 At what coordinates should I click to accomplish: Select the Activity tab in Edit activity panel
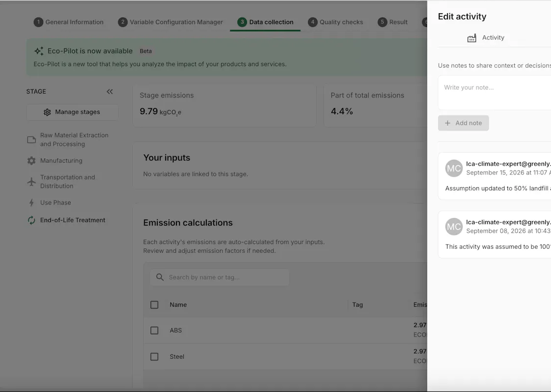tap(486, 38)
